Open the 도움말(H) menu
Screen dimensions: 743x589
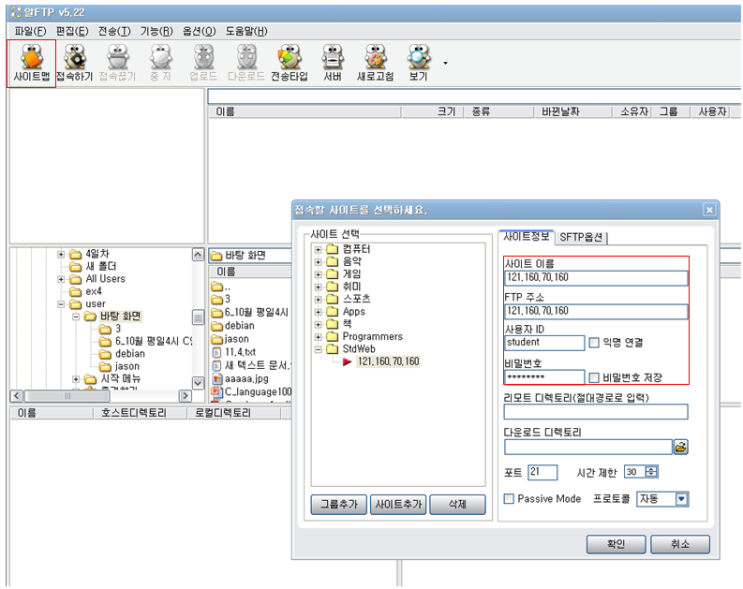coord(246,31)
